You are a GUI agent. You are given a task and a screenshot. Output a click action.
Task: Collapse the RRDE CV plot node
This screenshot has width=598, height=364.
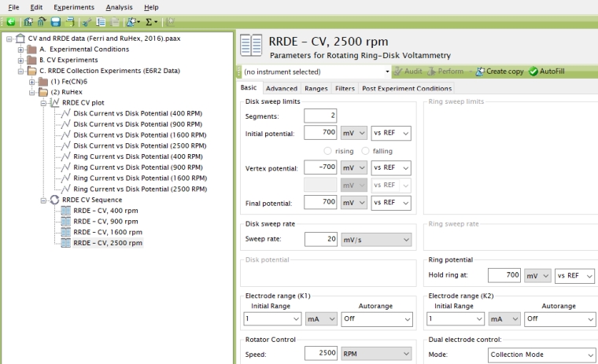(43, 102)
